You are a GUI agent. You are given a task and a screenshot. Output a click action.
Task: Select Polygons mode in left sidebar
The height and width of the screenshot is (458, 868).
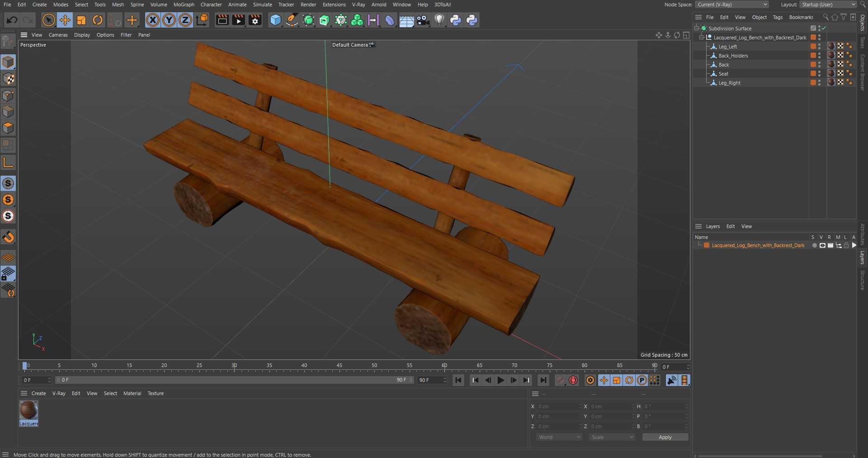(8, 129)
